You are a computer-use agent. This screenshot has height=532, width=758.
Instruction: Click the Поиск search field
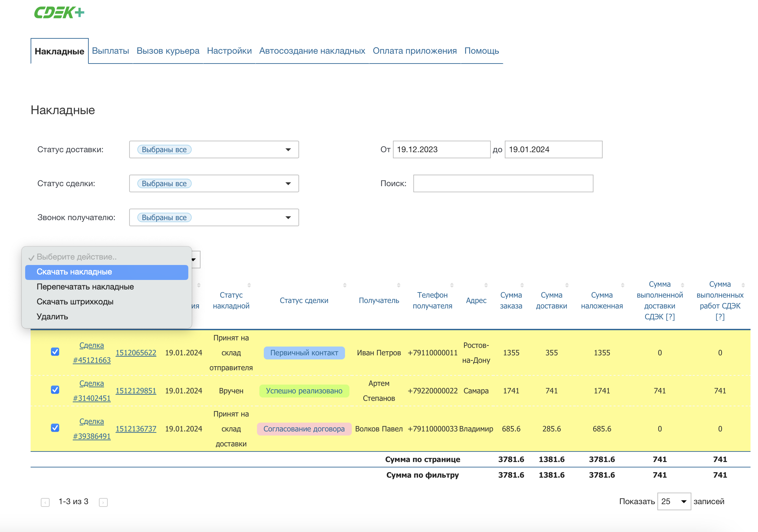[503, 183]
